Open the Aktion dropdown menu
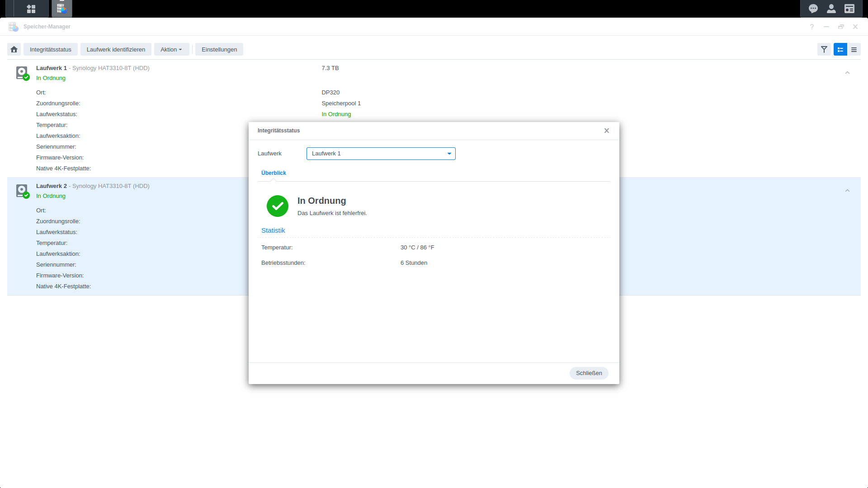This screenshot has width=868, height=488. [x=171, y=50]
